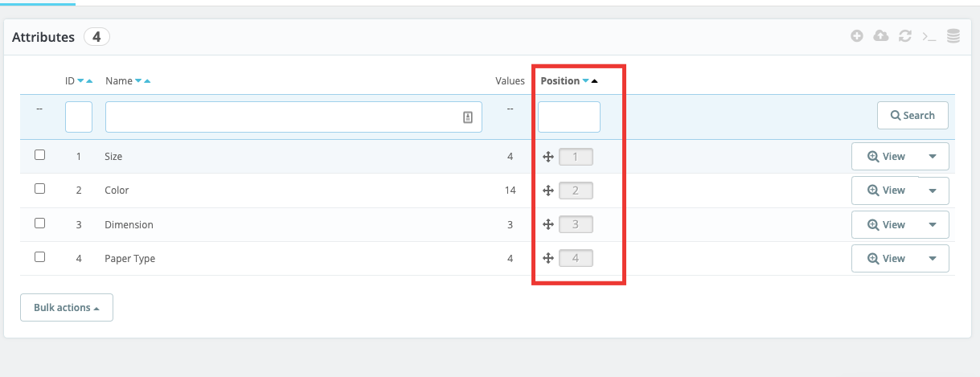Click the move handle for Color row
Image resolution: width=980 pixels, height=377 pixels.
pyautogui.click(x=547, y=191)
